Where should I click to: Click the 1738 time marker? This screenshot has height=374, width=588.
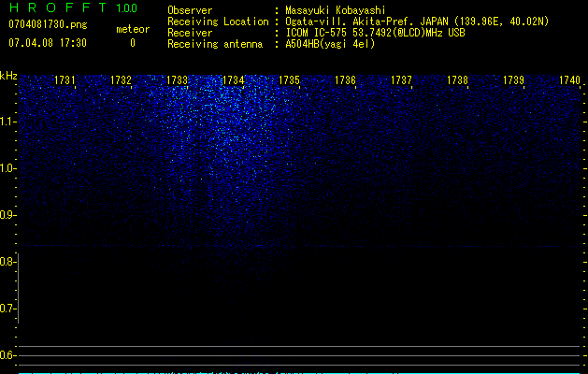tap(458, 80)
